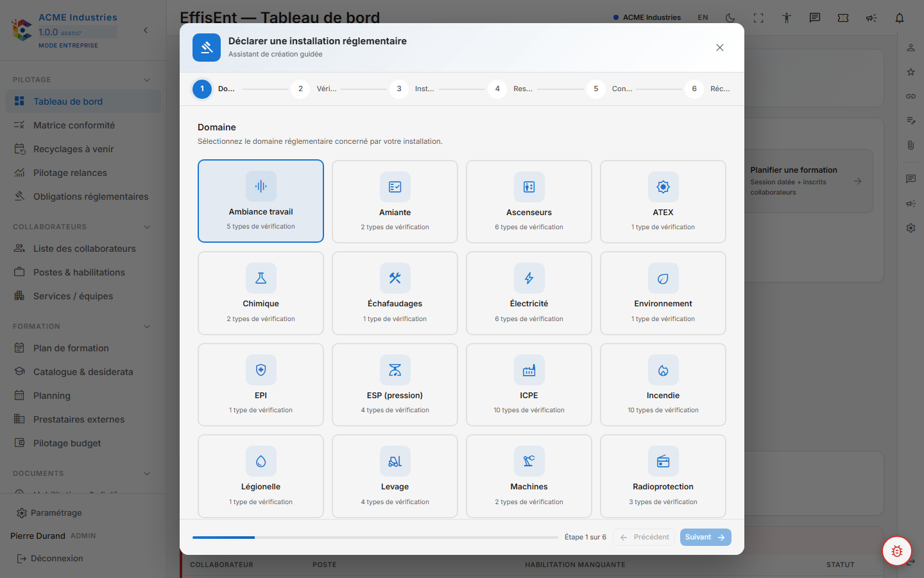Open Prestataires externes in sidebar
The width and height of the screenshot is (924, 578).
coord(83,419)
